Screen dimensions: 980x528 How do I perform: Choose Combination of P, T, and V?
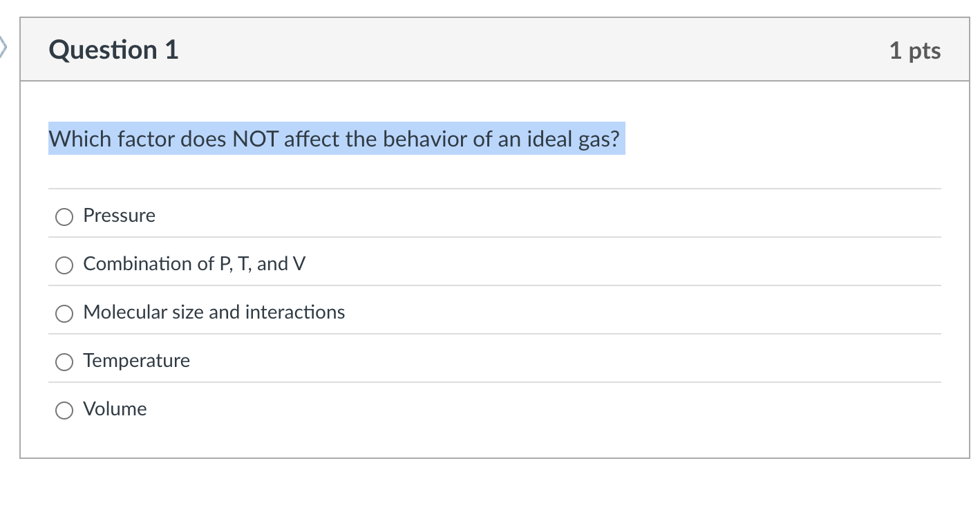(64, 265)
